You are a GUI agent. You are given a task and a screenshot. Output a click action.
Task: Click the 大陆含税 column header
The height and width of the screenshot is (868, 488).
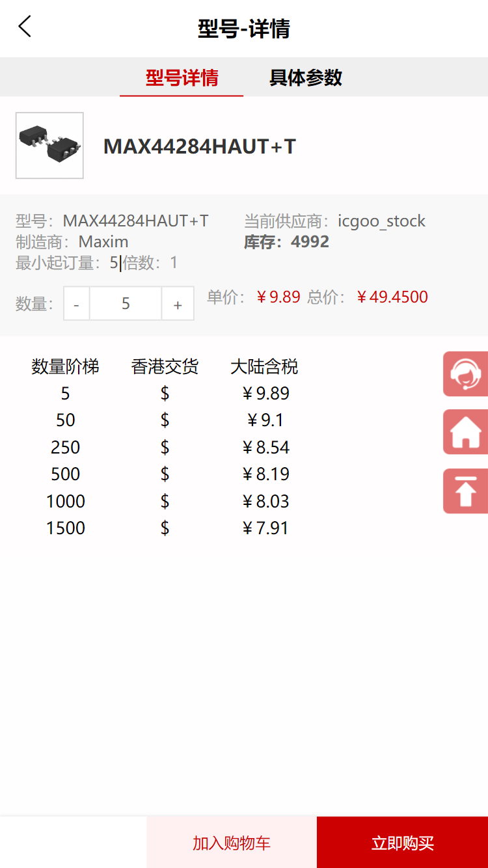(264, 367)
